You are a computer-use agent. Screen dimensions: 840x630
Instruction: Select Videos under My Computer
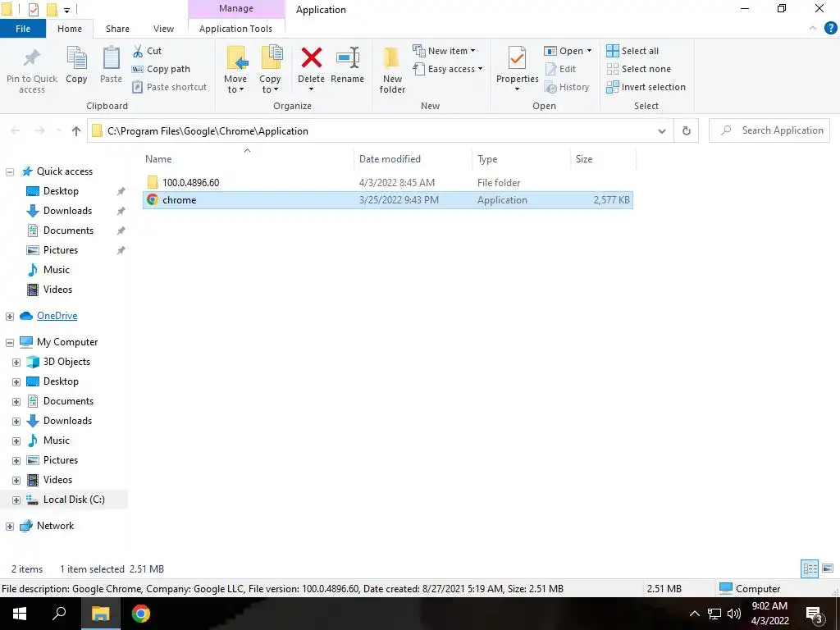(x=57, y=479)
